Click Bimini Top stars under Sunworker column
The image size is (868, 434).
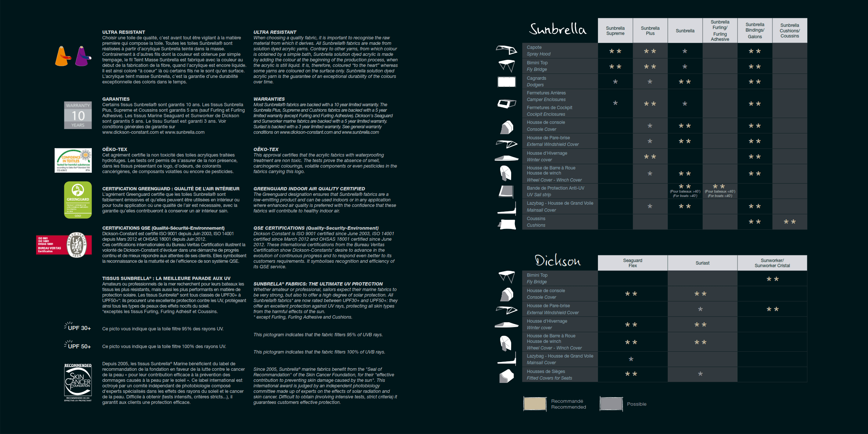click(x=772, y=279)
